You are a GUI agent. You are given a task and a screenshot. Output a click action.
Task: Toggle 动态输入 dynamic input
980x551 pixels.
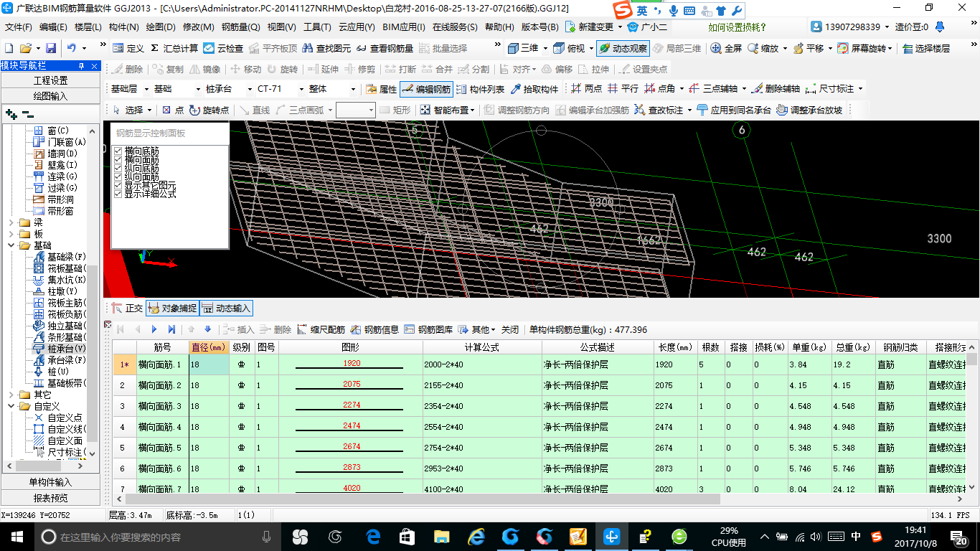[226, 308]
